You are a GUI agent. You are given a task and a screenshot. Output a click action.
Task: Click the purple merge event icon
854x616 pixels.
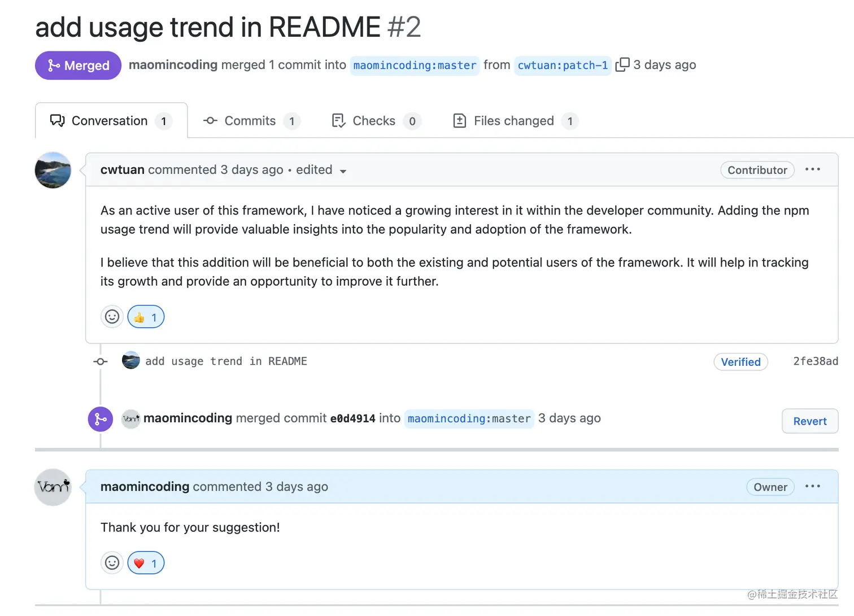pyautogui.click(x=101, y=419)
